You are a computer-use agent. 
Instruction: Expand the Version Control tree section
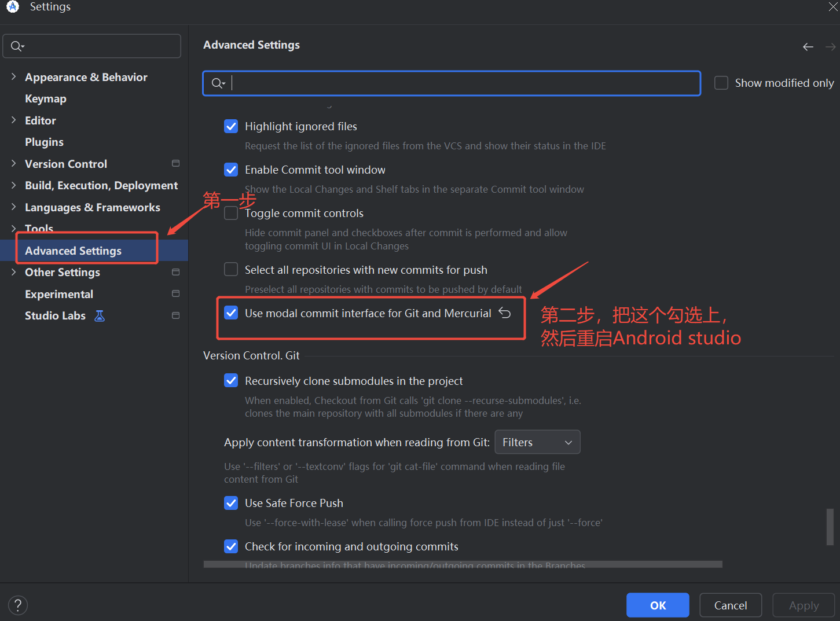click(13, 163)
